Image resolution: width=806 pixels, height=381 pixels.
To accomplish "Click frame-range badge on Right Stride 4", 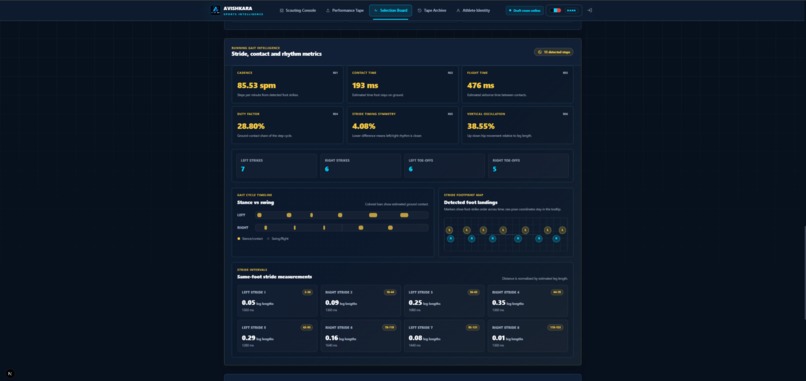I will coord(557,292).
